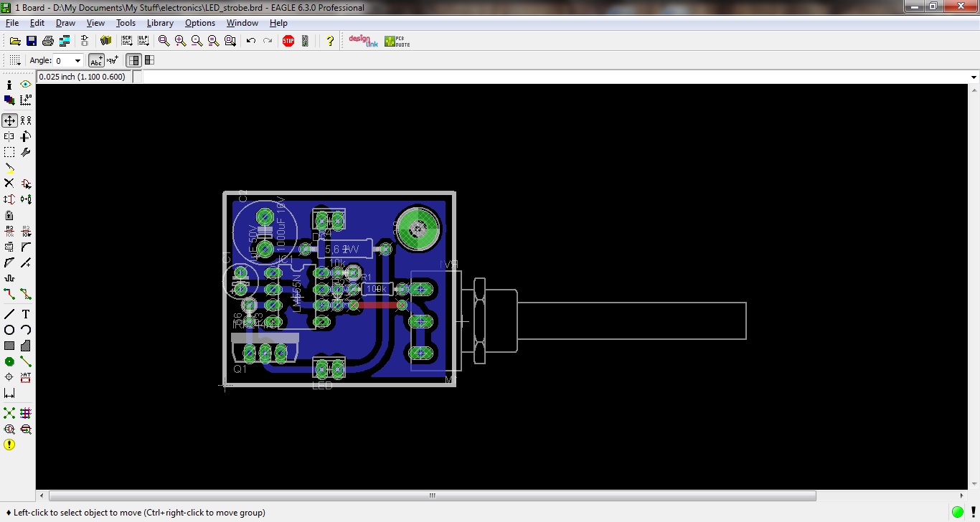Viewport: 980px width, 522px height.
Task: Select the Arc tool
Action: pyautogui.click(x=26, y=330)
